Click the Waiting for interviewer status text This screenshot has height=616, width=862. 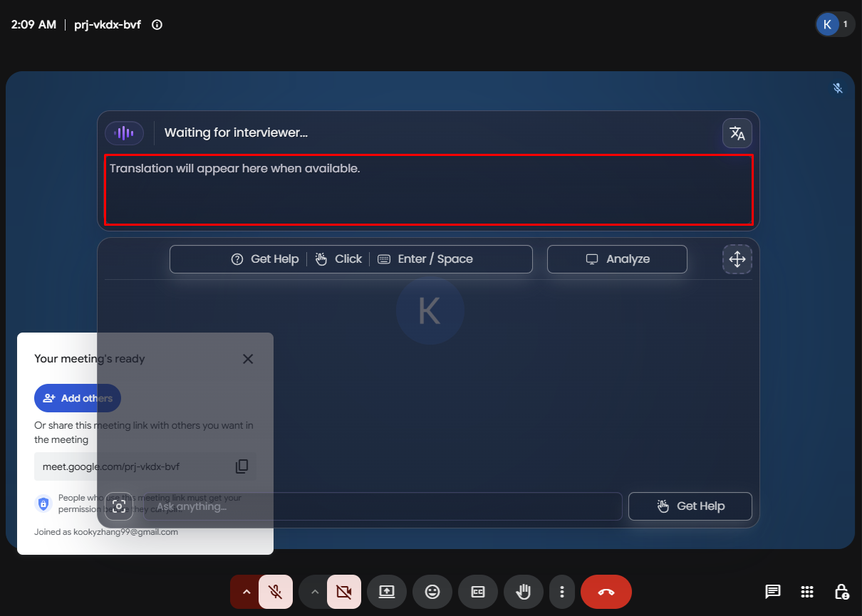[236, 132]
